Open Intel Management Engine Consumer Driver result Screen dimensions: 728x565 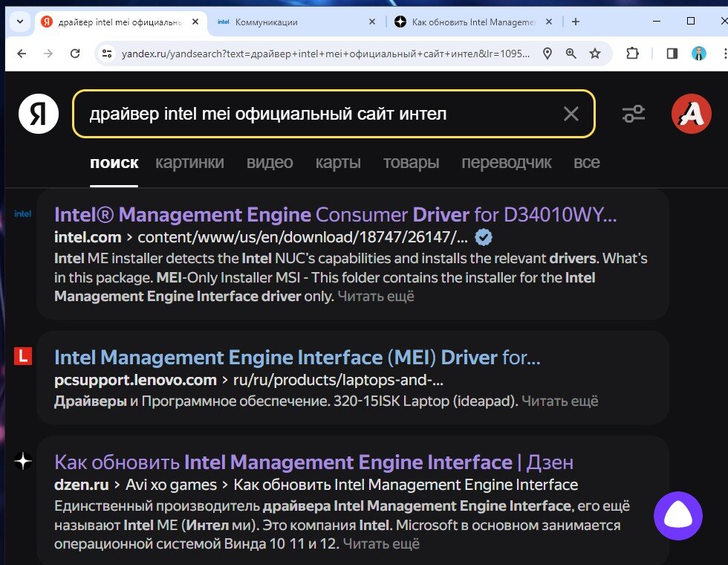(x=335, y=215)
